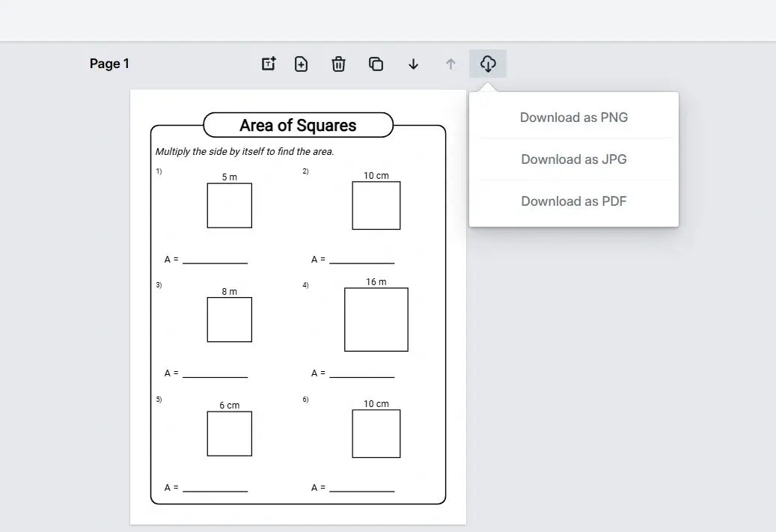Select the Area of Squares worksheet title
776x532 pixels.
tap(298, 125)
